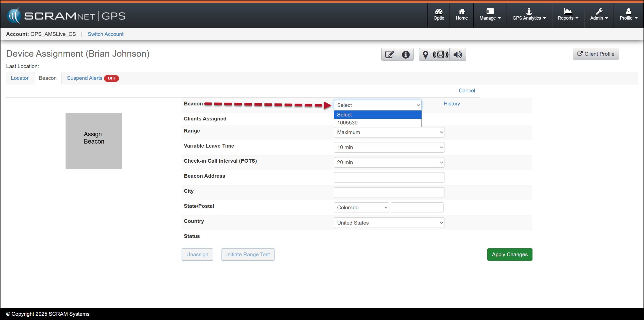Click the info circle icon button
This screenshot has width=644, height=320.
[406, 55]
